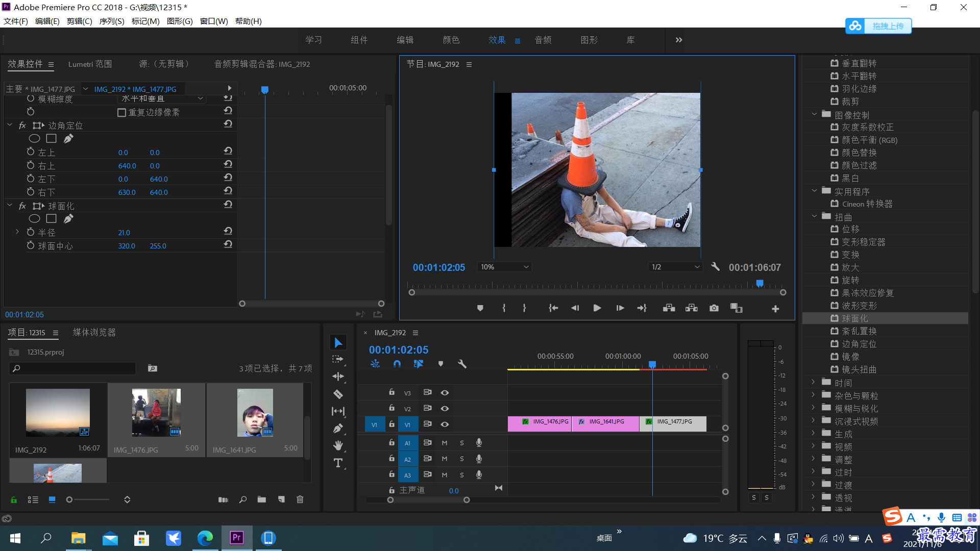The height and width of the screenshot is (551, 980).
Task: Open 媒体浏览器 tab
Action: point(94,333)
